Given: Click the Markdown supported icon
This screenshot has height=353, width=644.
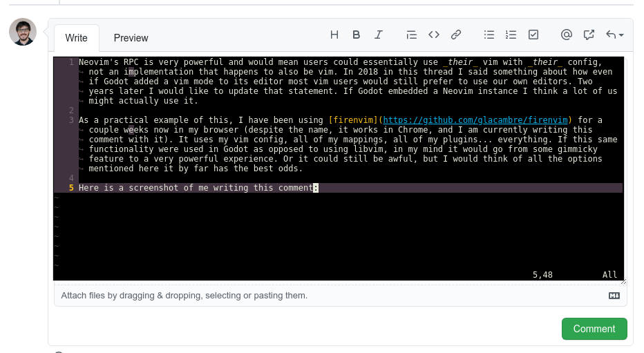Looking at the screenshot, I should 614,296.
